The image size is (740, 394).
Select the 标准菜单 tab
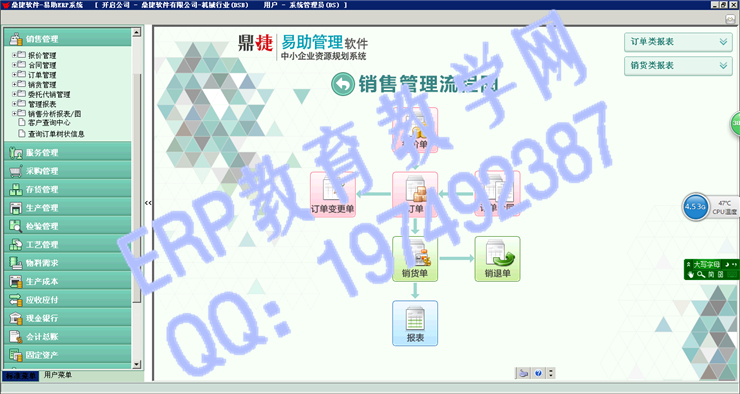pos(21,376)
